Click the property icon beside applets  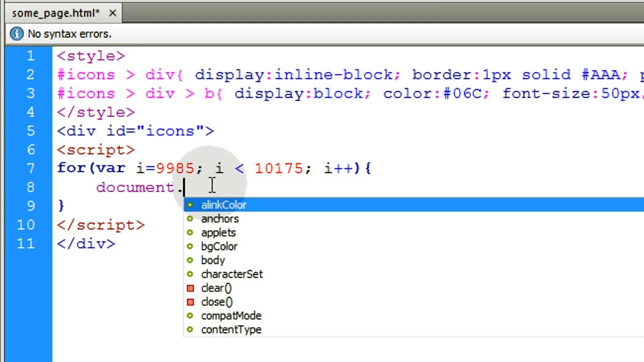click(190, 233)
